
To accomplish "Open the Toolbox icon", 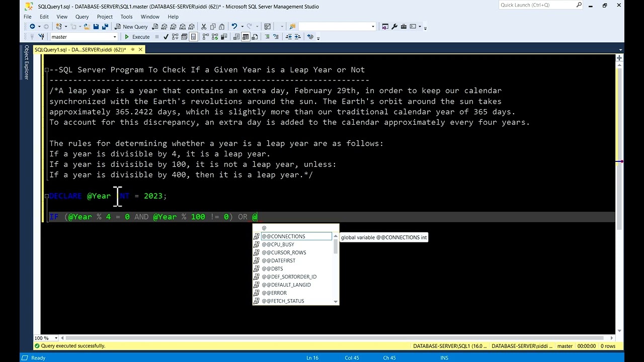I will [x=404, y=26].
